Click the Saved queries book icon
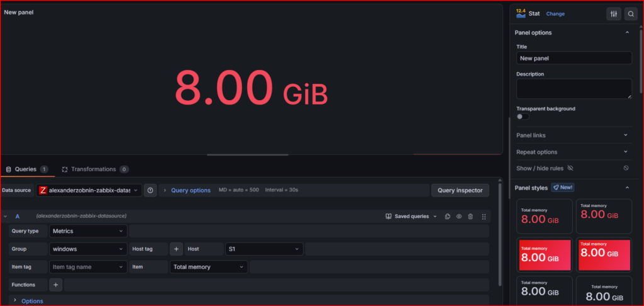 point(389,217)
